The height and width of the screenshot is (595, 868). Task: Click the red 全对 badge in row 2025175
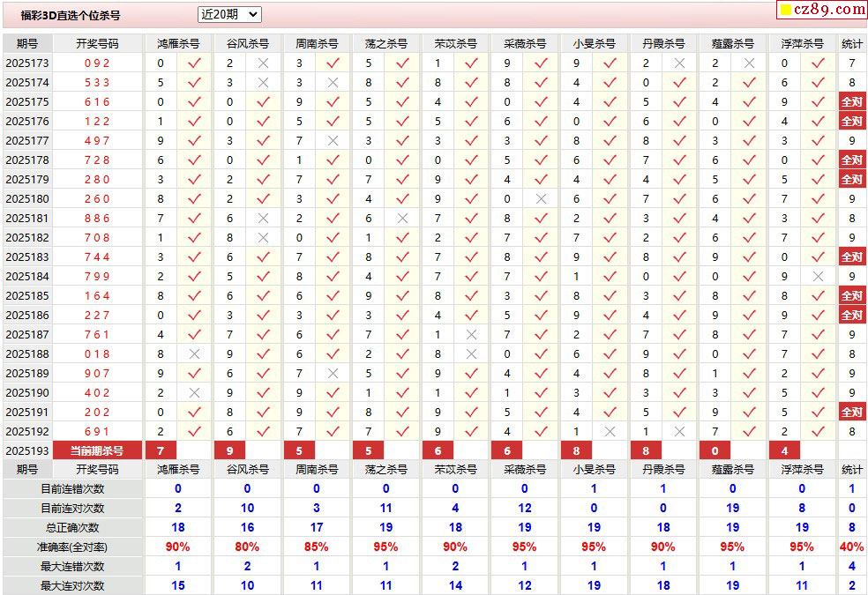pos(852,101)
